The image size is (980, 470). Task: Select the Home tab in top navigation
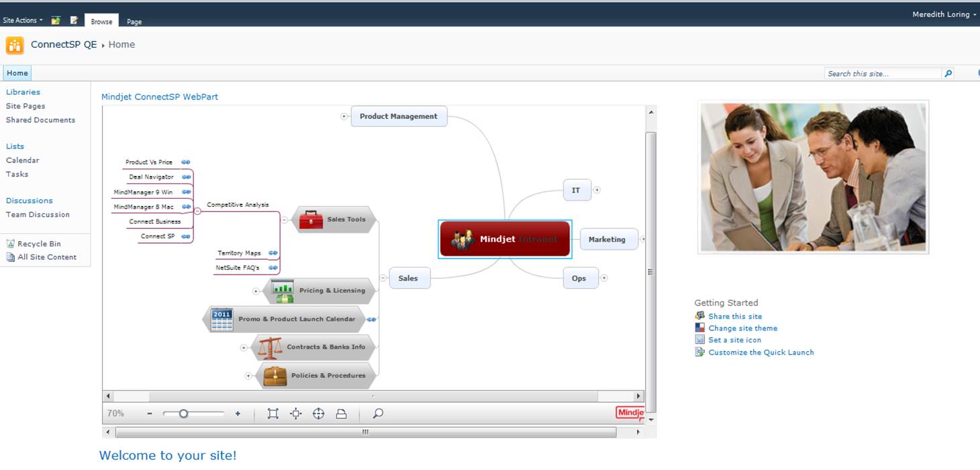click(x=17, y=73)
